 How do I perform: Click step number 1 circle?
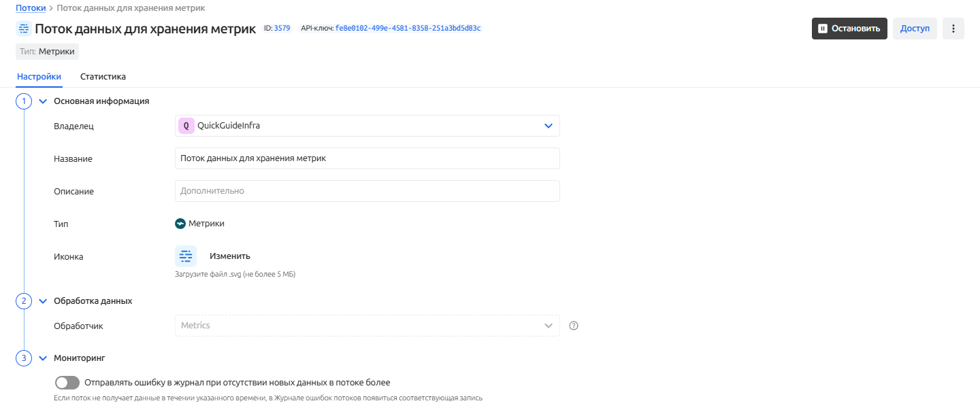coord(24,101)
